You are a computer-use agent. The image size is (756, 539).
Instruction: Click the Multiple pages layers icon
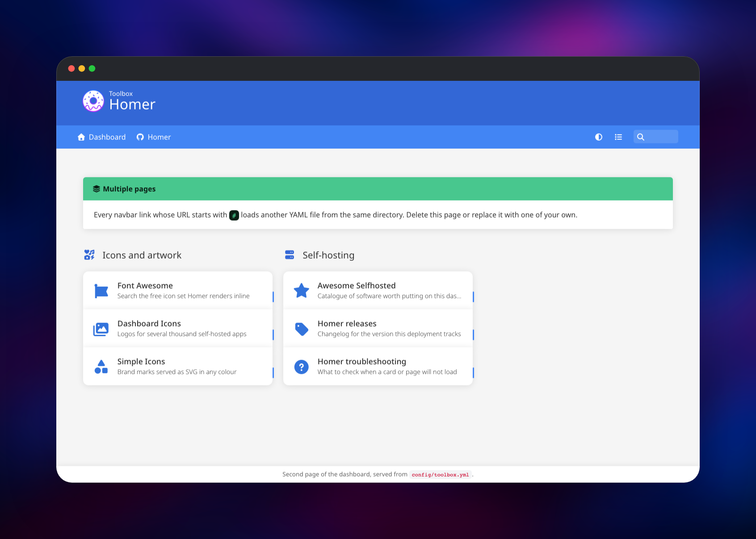coord(97,189)
